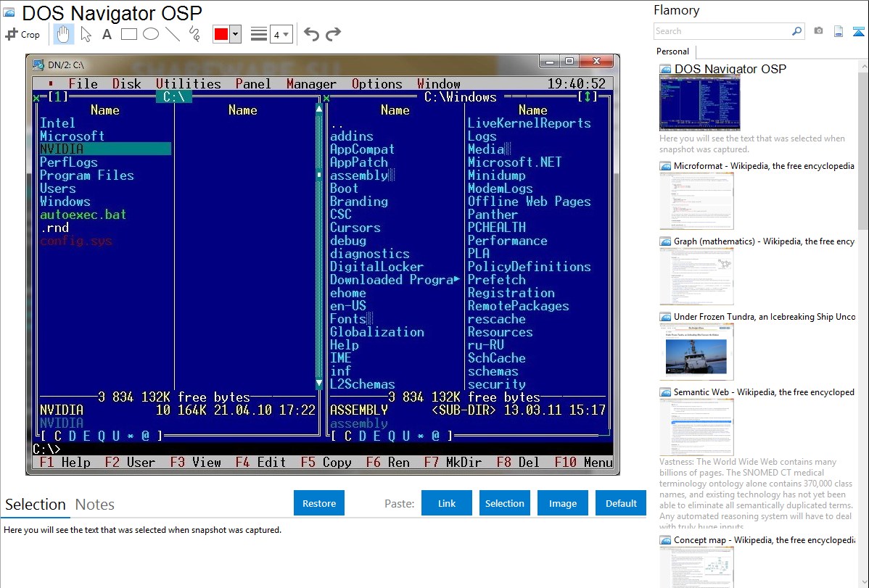Image resolution: width=869 pixels, height=588 pixels.
Task: Pick the freehand squiggle drawing tool
Action: (x=194, y=34)
